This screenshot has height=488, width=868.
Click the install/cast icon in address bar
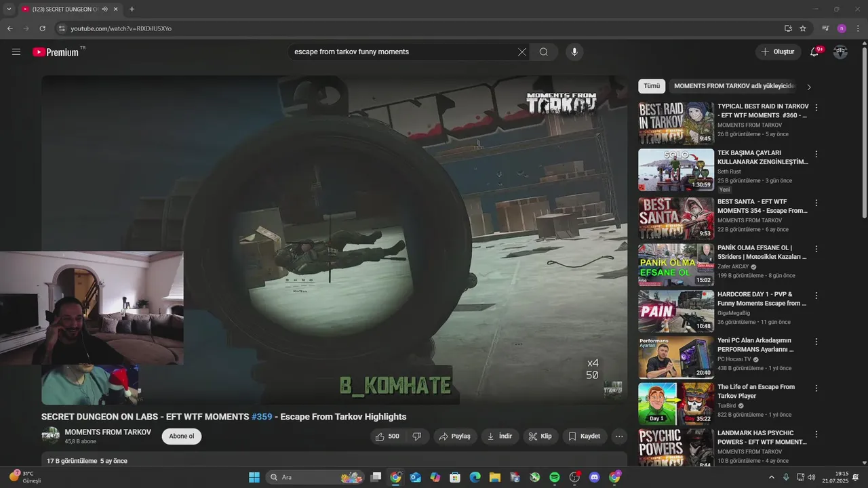(788, 28)
